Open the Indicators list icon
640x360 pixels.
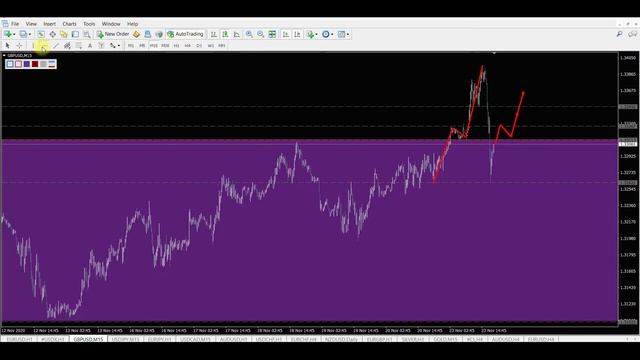point(311,34)
